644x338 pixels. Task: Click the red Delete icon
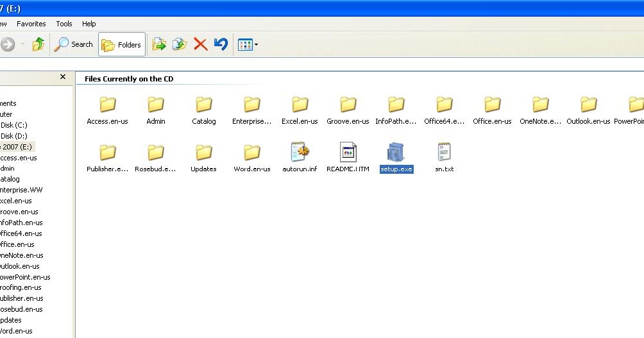click(200, 44)
